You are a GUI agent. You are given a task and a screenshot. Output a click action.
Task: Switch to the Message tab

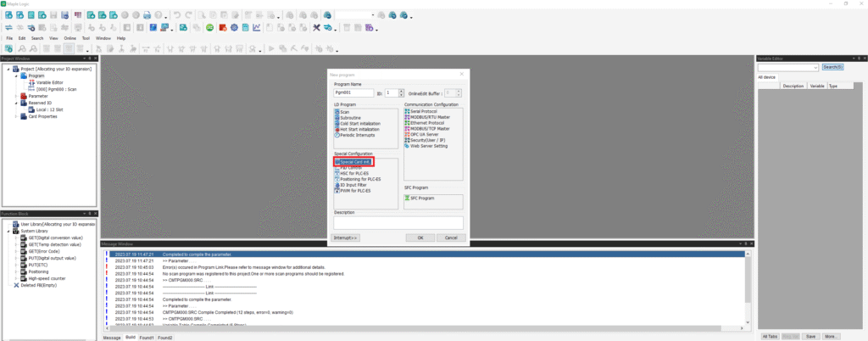113,337
